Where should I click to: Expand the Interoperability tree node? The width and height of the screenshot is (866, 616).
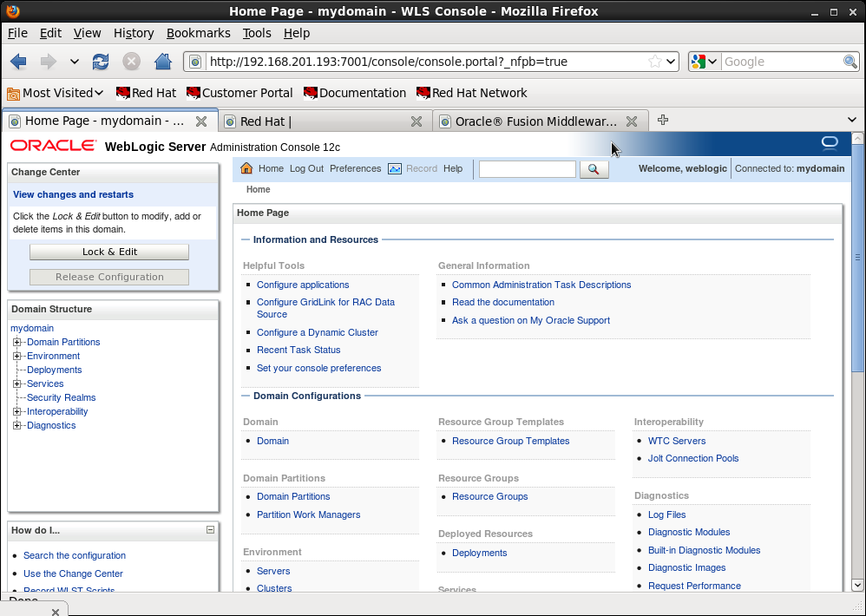pos(17,411)
